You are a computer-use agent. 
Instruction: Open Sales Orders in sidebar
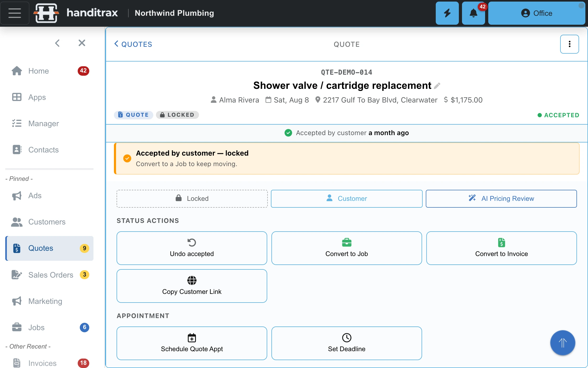pyautogui.click(x=49, y=275)
